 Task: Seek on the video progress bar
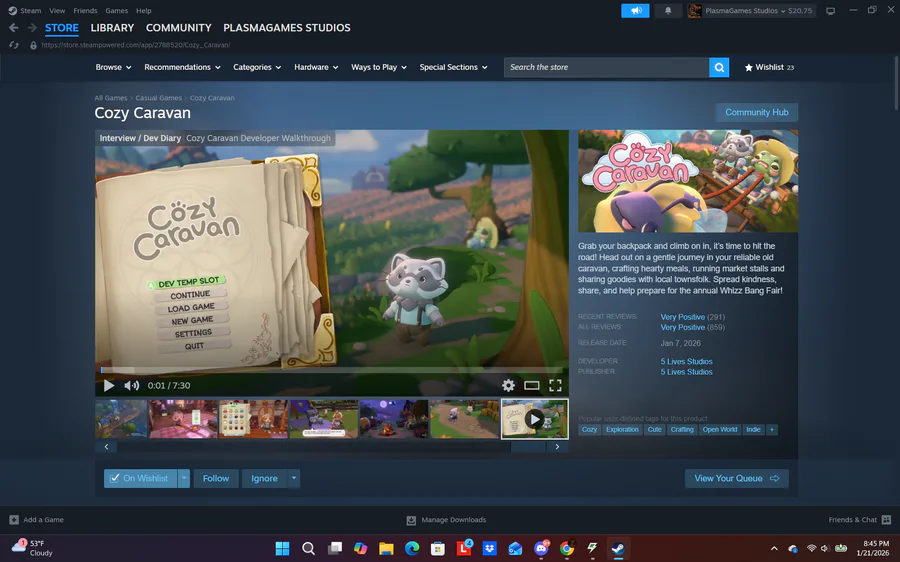[x=331, y=370]
